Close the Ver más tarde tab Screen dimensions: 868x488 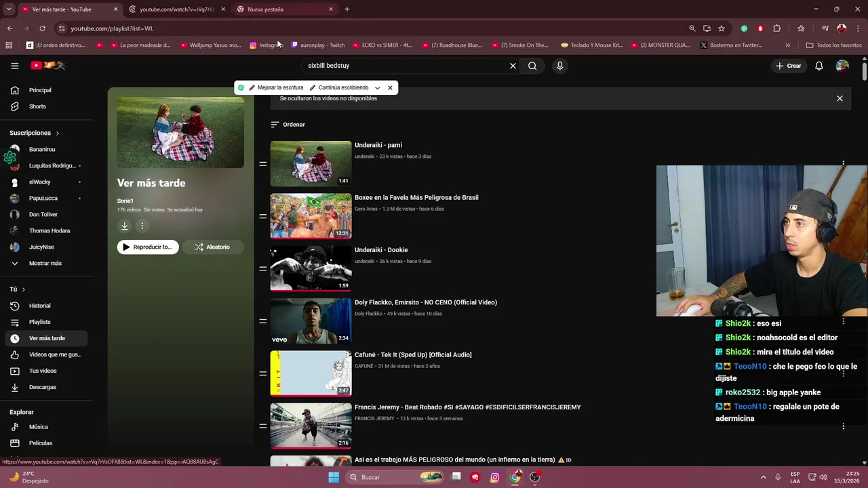point(115,9)
